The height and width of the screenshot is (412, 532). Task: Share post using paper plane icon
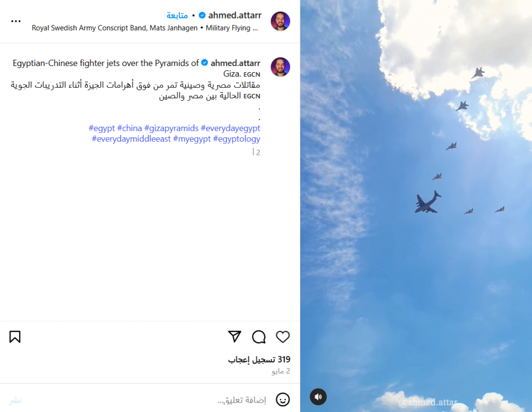click(234, 336)
